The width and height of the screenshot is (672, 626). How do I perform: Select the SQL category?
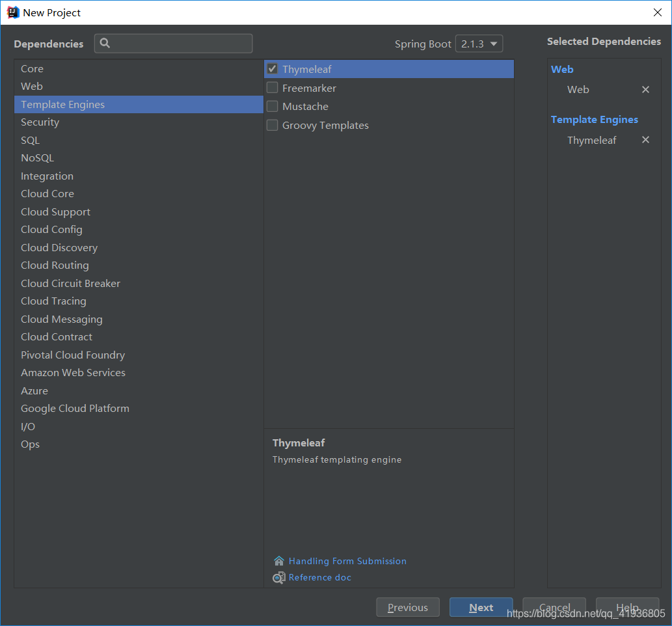click(139, 140)
